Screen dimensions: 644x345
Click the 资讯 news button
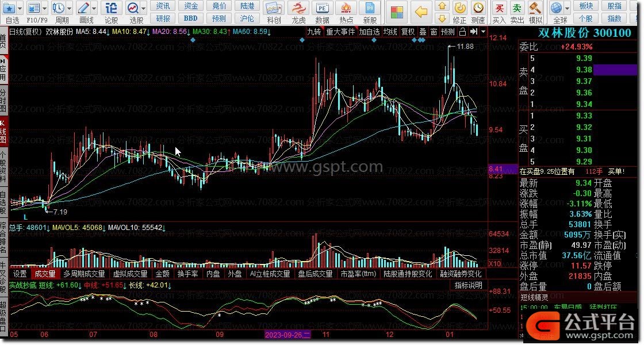coord(163,6)
